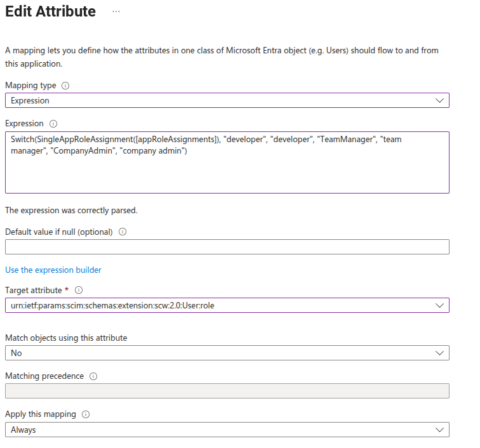
Task: Click the greyed-out Matching precedence field
Action: click(x=227, y=391)
